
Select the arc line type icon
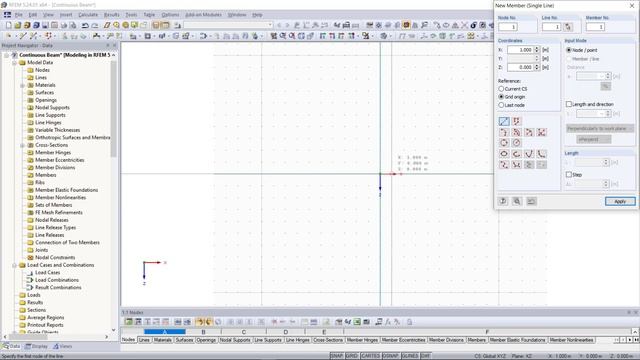(504, 132)
